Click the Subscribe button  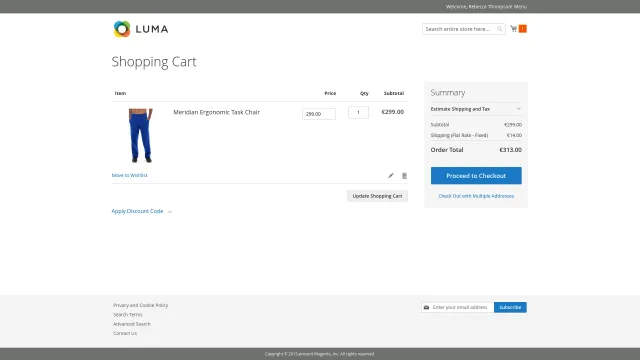tap(510, 307)
